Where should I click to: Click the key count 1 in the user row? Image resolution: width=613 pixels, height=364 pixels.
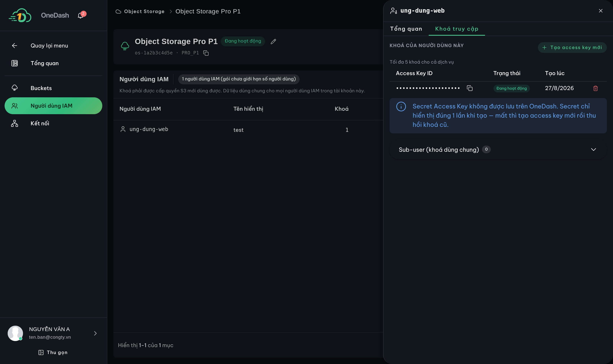click(x=347, y=130)
